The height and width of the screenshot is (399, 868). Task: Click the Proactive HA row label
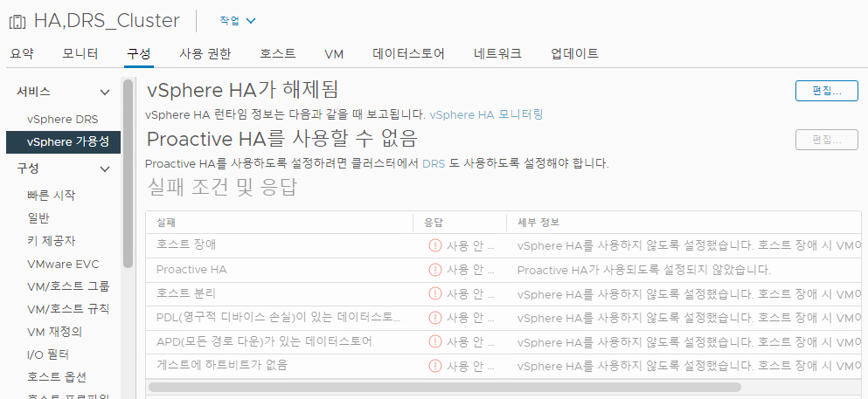coord(191,270)
